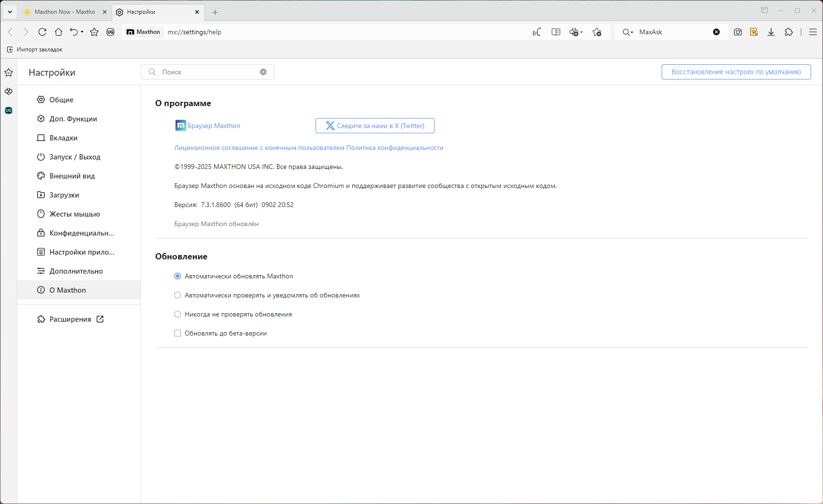Select the О Maxthon section
The image size is (823, 504).
point(79,290)
